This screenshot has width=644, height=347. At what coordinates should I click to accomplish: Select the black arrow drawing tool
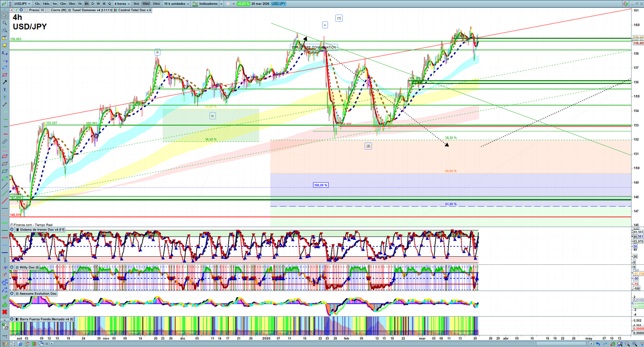[5, 82]
